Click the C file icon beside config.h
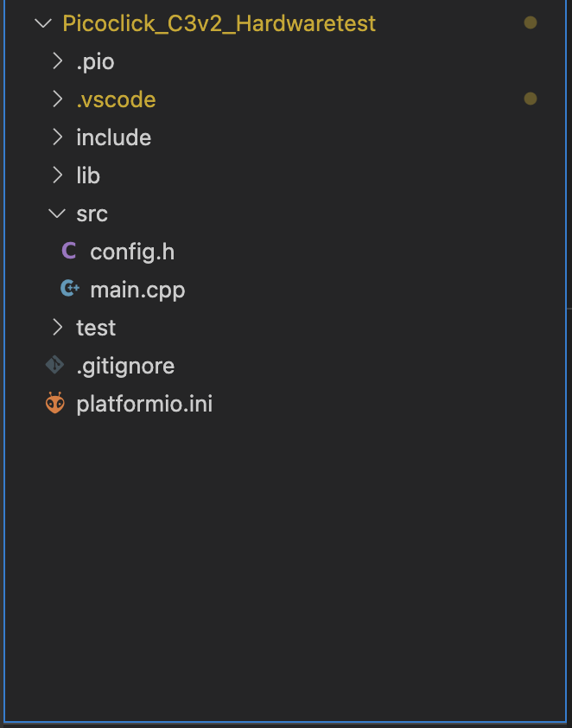Image resolution: width=572 pixels, height=728 pixels. (x=69, y=252)
